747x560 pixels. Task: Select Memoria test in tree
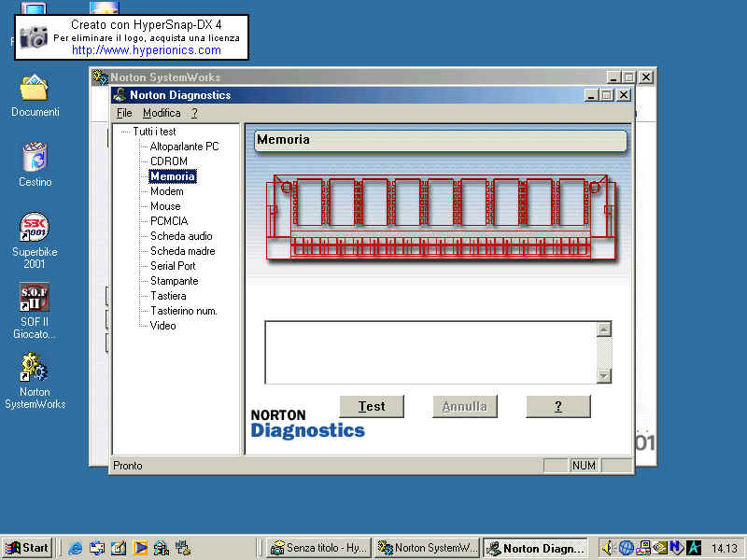pos(173,176)
